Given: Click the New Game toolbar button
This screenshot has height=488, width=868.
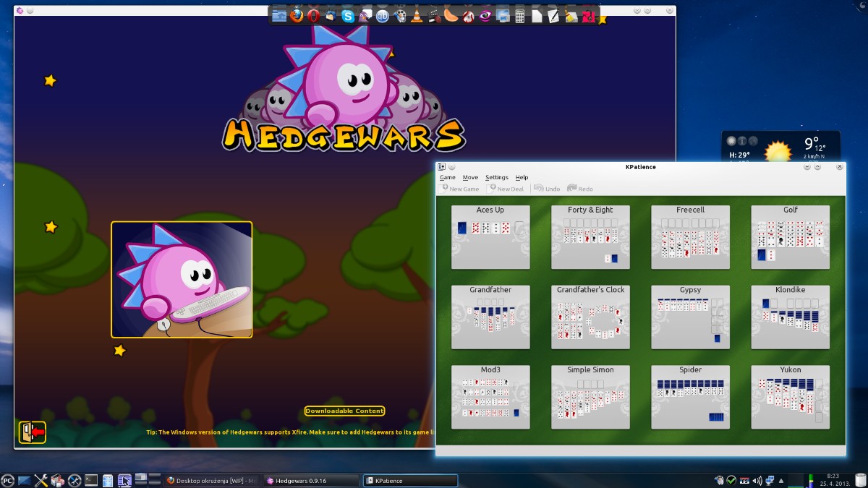Looking at the screenshot, I should click(460, 189).
